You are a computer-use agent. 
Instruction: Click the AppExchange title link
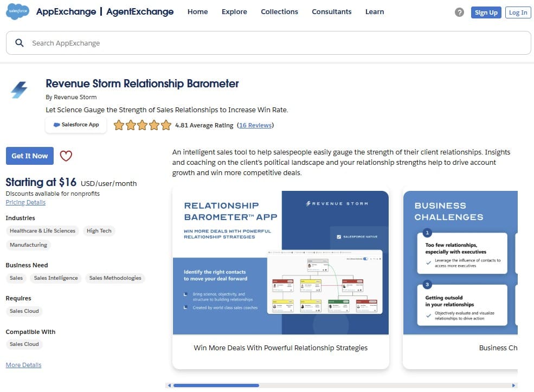66,11
